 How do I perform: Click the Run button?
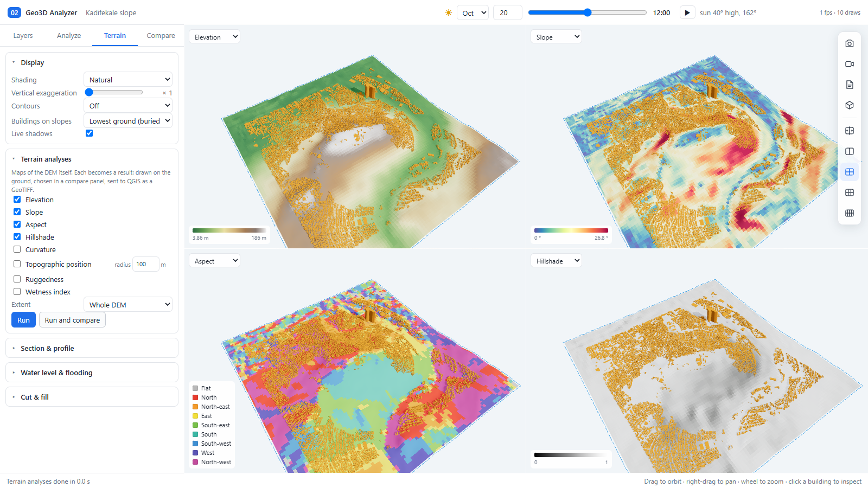[23, 320]
